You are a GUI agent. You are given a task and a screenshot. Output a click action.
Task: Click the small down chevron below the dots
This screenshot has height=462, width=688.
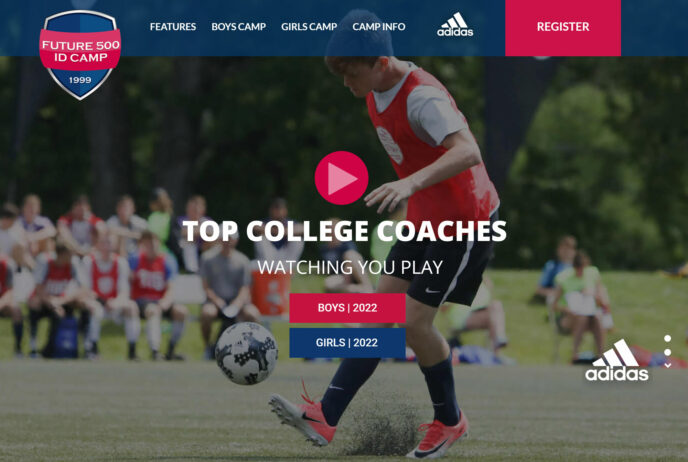pyautogui.click(x=667, y=365)
